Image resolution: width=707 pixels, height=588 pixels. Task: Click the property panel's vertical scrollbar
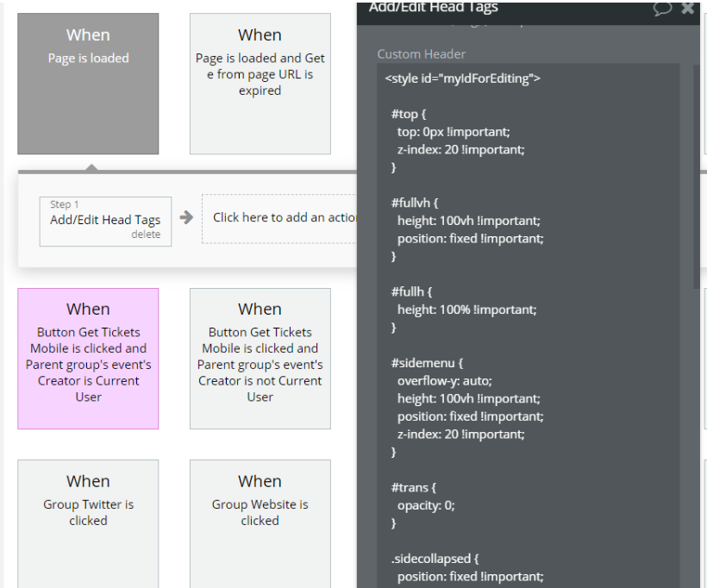point(697,172)
